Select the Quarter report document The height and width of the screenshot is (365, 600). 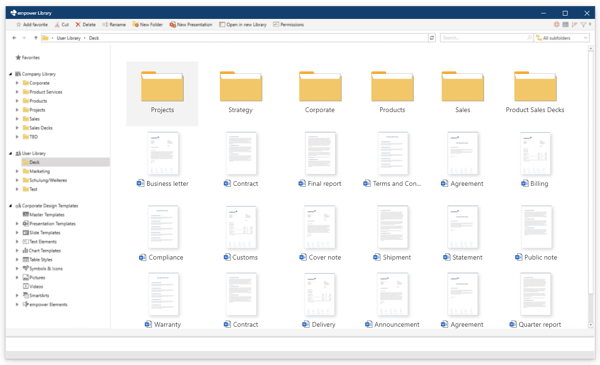535,300
